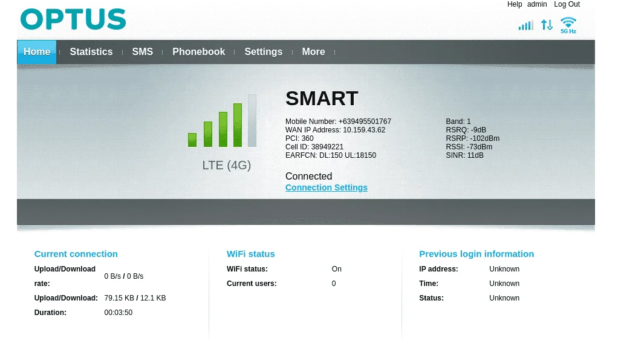Click the SINR: 11dB reading
Screen dimensions: 618x364
pos(464,155)
